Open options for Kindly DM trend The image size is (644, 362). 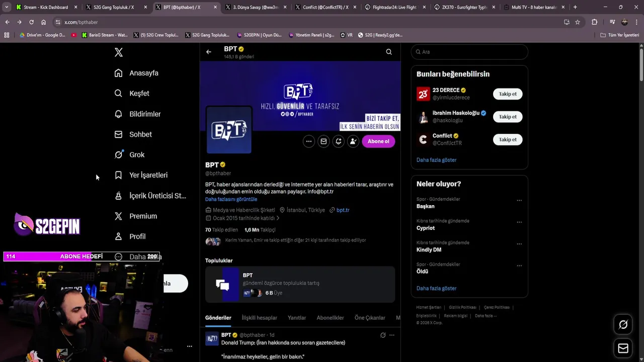click(519, 244)
